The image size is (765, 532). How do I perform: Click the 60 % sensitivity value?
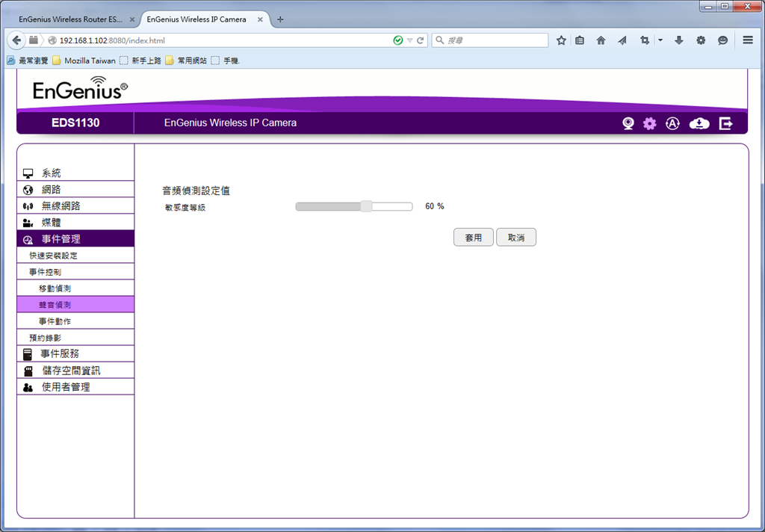coord(434,206)
